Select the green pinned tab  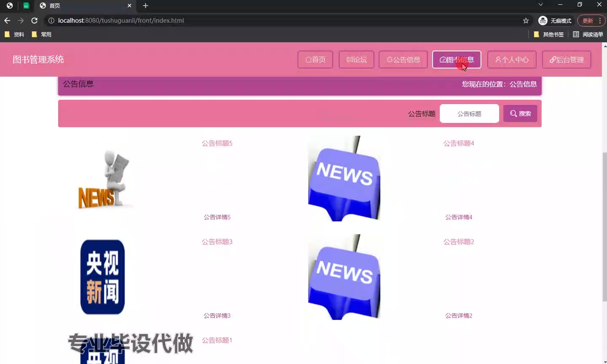point(26,5)
